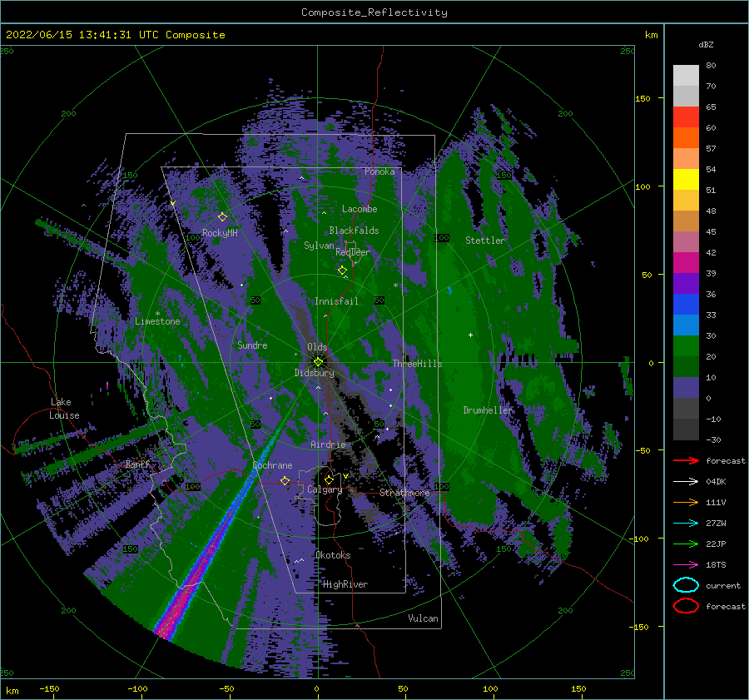Click the Airdrie city label
This screenshot has width=749, height=700.
pos(328,444)
